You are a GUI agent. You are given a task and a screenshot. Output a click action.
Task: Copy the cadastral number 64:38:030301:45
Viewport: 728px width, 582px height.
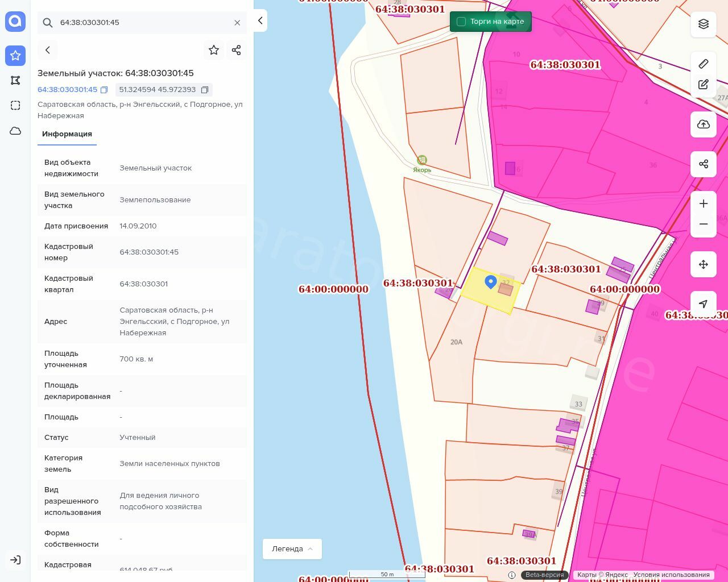pyautogui.click(x=104, y=90)
